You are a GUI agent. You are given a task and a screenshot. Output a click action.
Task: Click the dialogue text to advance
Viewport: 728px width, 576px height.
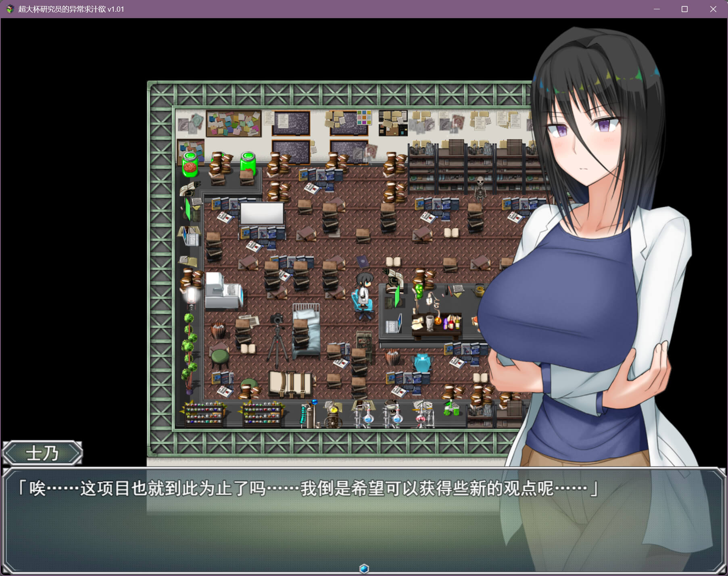point(307,489)
